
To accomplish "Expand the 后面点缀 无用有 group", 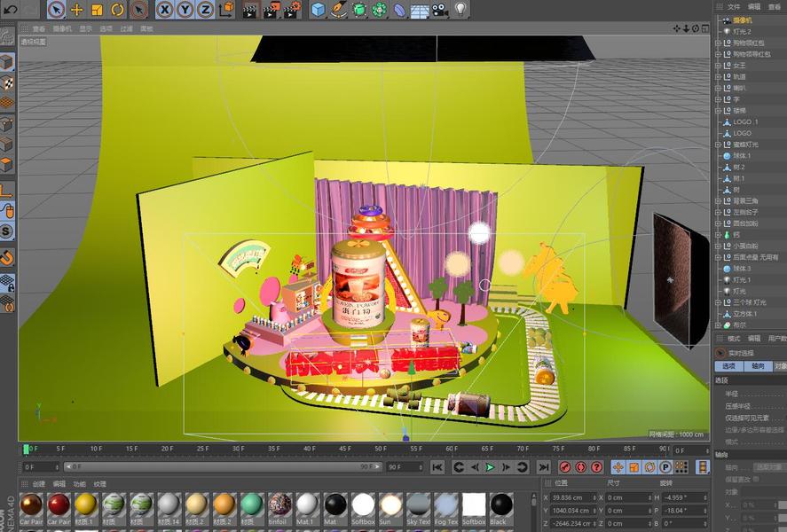I will [718, 257].
